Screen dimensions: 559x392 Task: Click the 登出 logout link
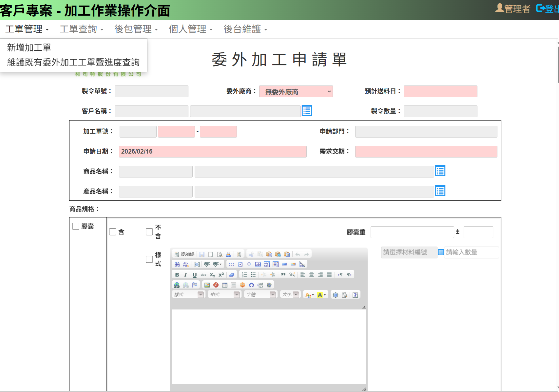pos(547,9)
